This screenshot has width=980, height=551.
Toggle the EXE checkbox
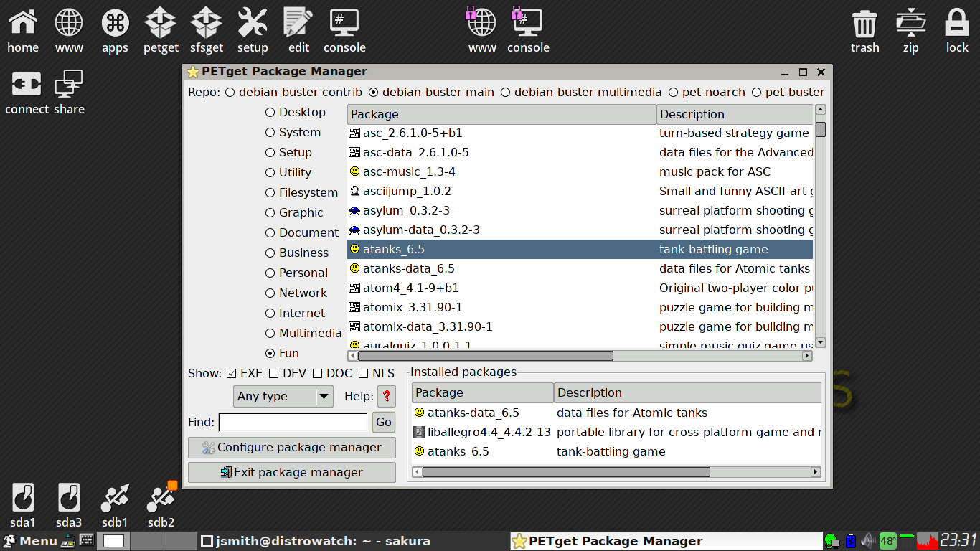(x=245, y=373)
